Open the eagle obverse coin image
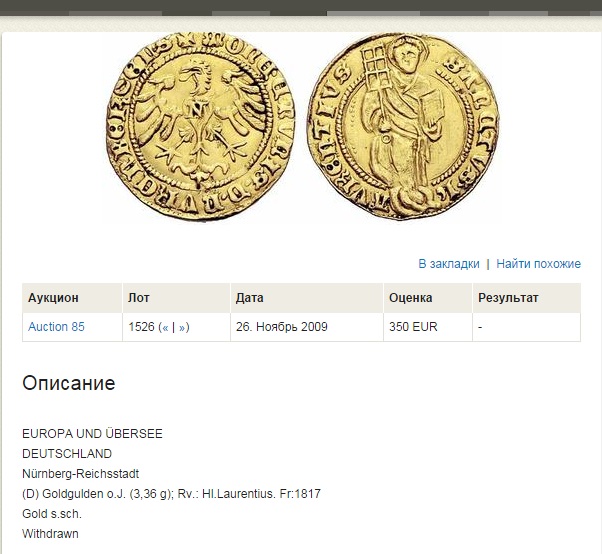 (x=201, y=127)
